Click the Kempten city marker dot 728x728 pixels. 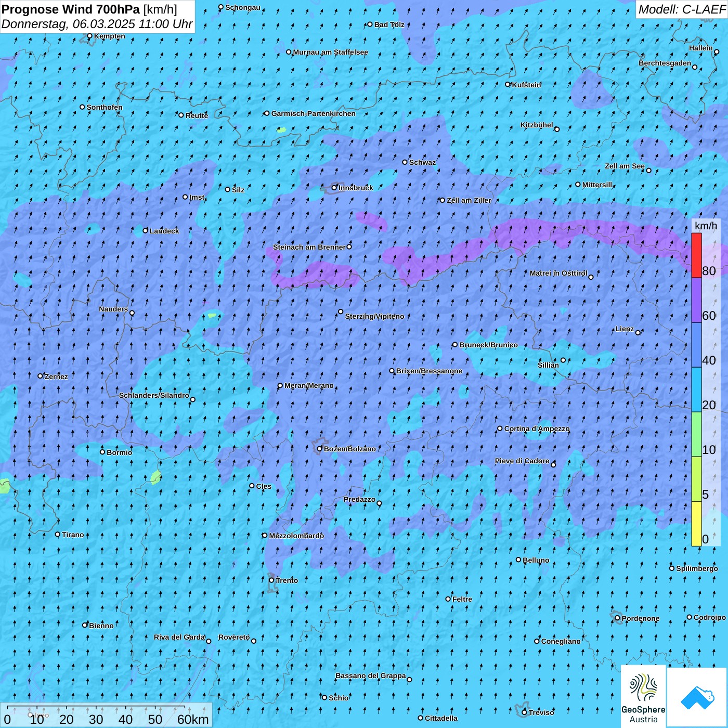click(x=89, y=36)
